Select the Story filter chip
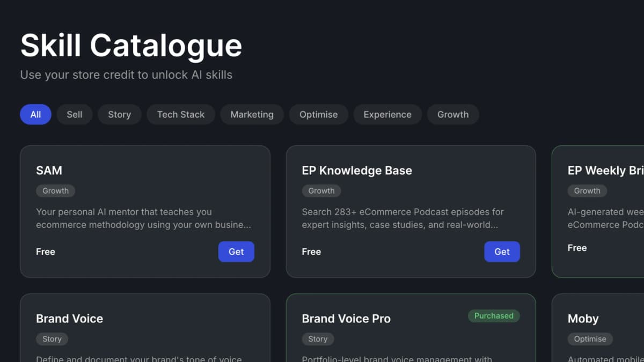Image resolution: width=644 pixels, height=362 pixels. tap(119, 114)
